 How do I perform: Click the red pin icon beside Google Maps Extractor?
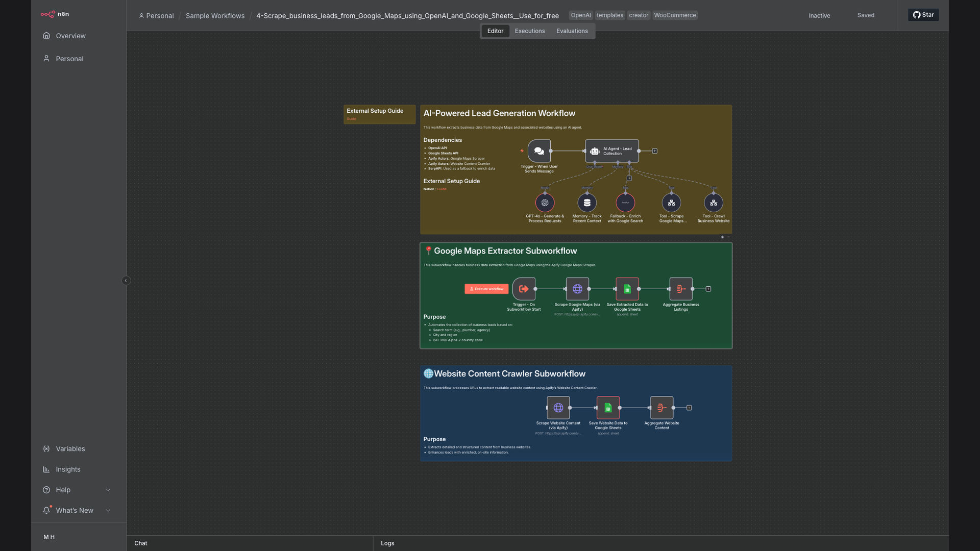pos(428,251)
